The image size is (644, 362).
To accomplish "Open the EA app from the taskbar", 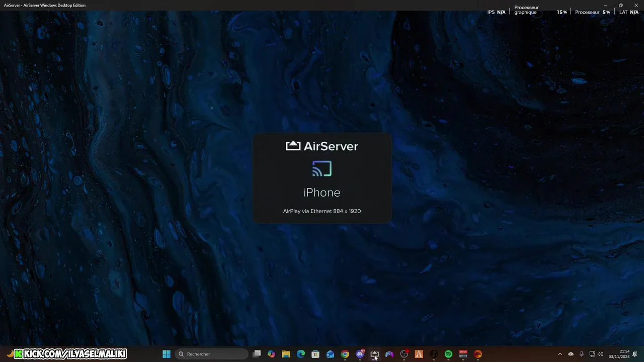I will point(478,354).
